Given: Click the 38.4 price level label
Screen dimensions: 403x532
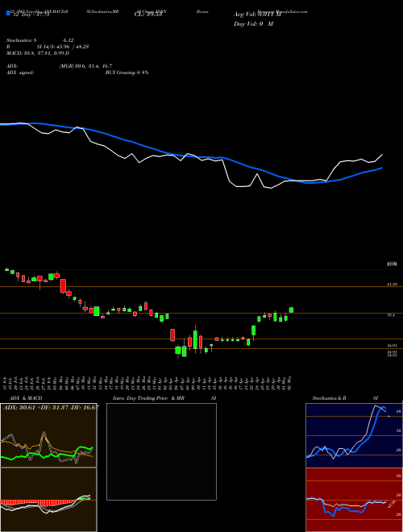Looking at the screenshot, I should [390, 315].
